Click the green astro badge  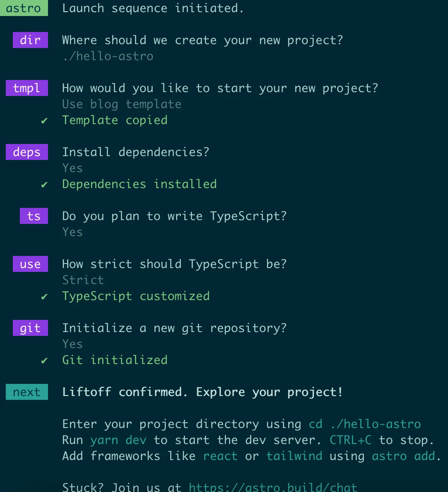[24, 8]
